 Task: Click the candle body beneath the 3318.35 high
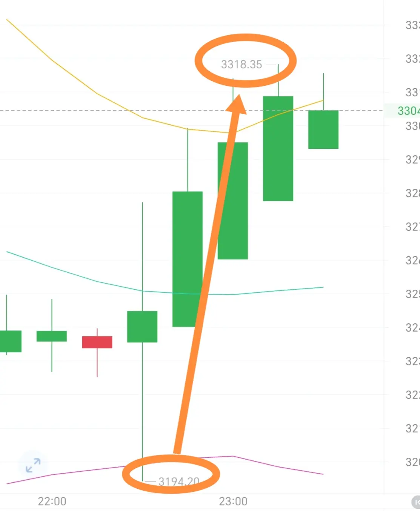278,148
